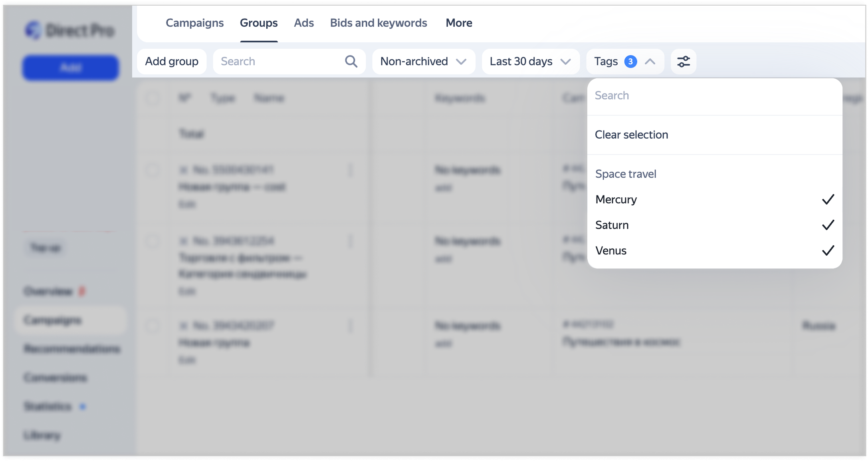Open the filter settings sliders icon
Viewport: 868px width, 461px height.
coord(683,62)
